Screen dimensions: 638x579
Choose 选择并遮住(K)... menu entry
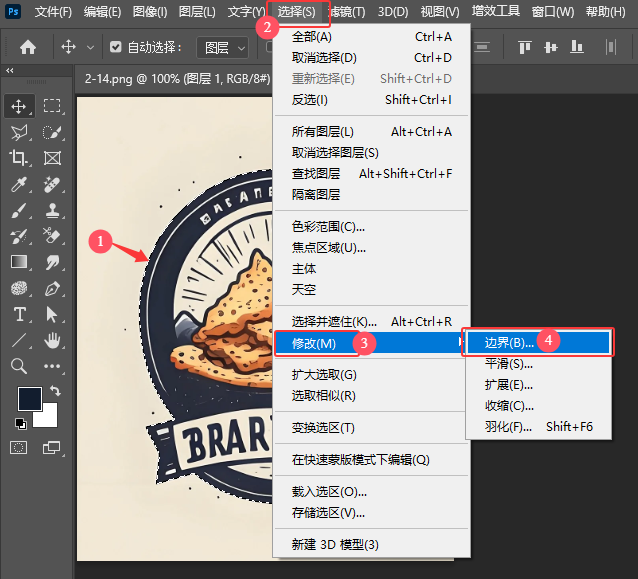click(371, 322)
